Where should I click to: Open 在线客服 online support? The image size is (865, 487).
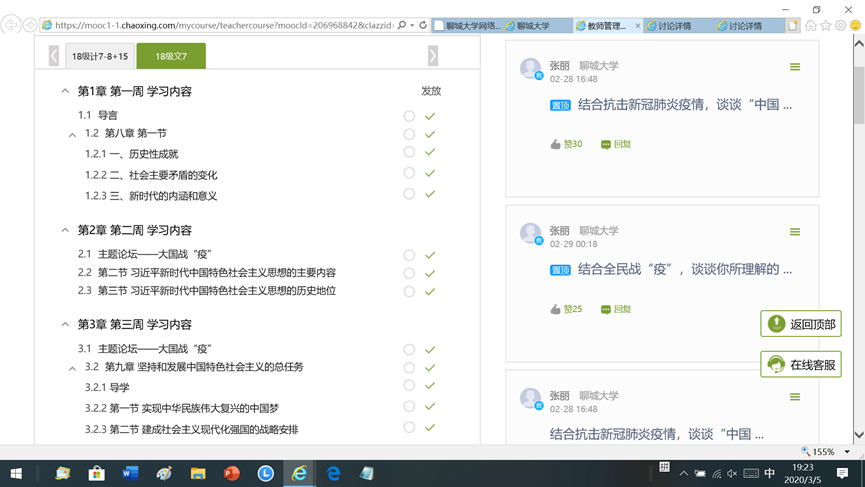[801, 365]
